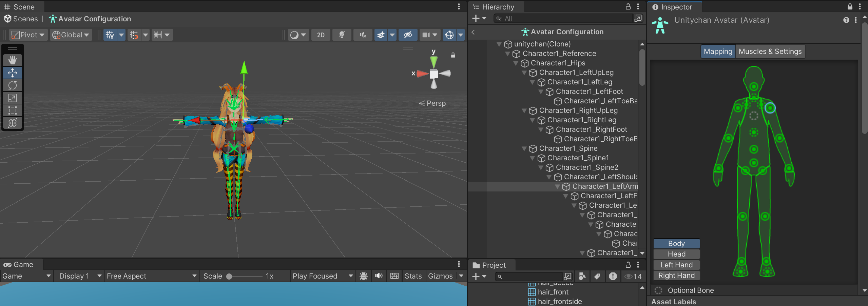This screenshot has height=306, width=868.
Task: Click the ruler snapping increment icon
Action: 158,35
